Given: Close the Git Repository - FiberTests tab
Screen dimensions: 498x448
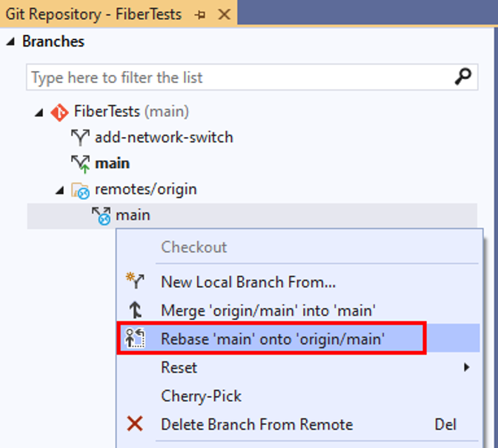Looking at the screenshot, I should tap(225, 15).
